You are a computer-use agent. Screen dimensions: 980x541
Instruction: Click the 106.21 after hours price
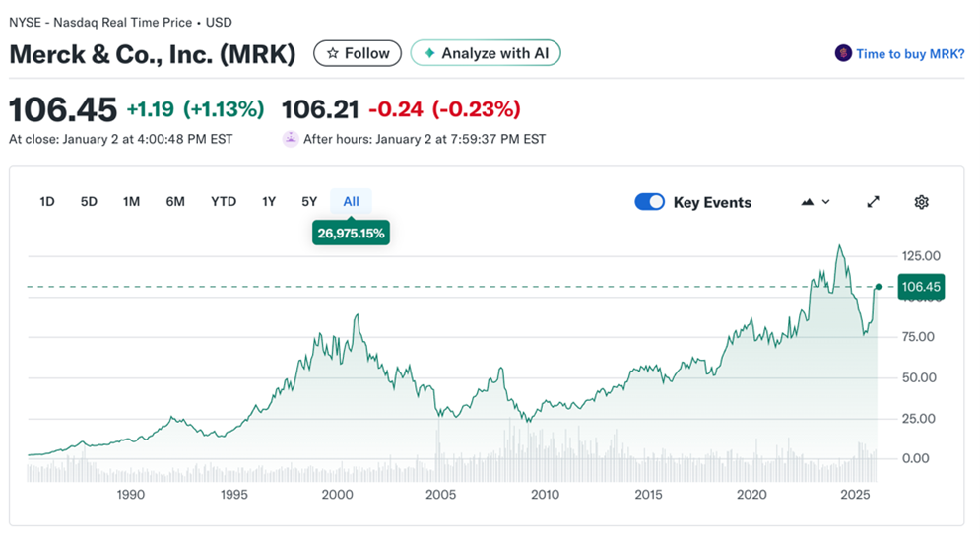[x=320, y=109]
